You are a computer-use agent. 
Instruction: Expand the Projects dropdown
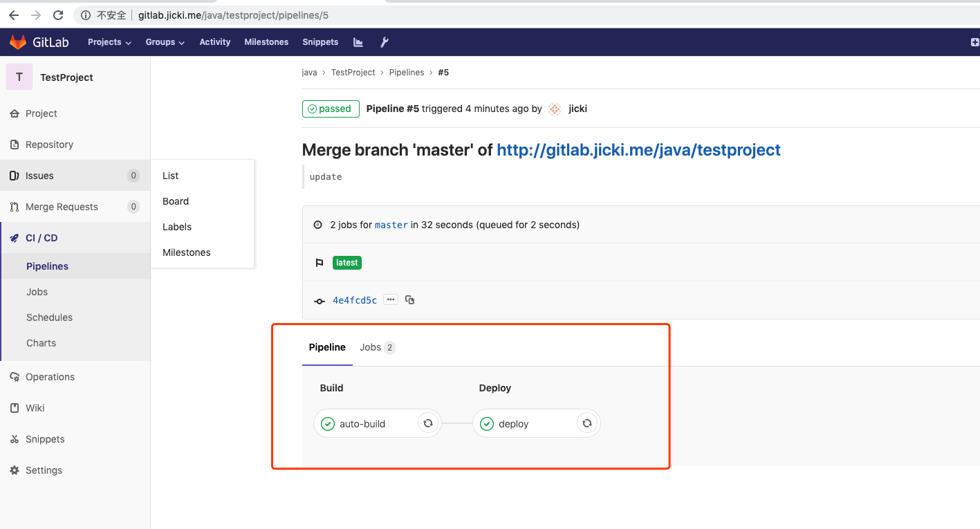(108, 41)
